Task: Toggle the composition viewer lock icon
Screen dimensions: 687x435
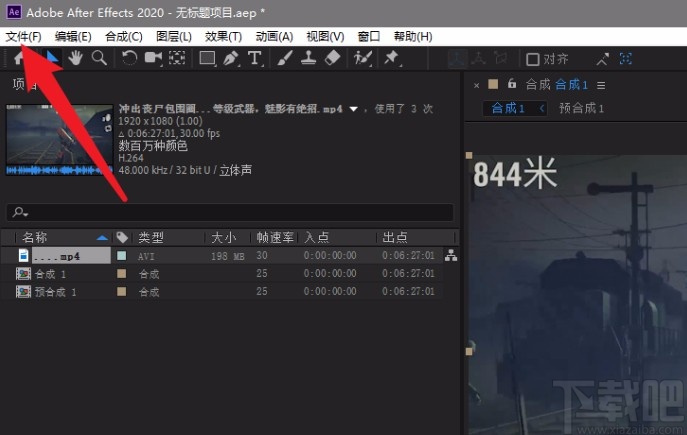Action: coord(512,83)
